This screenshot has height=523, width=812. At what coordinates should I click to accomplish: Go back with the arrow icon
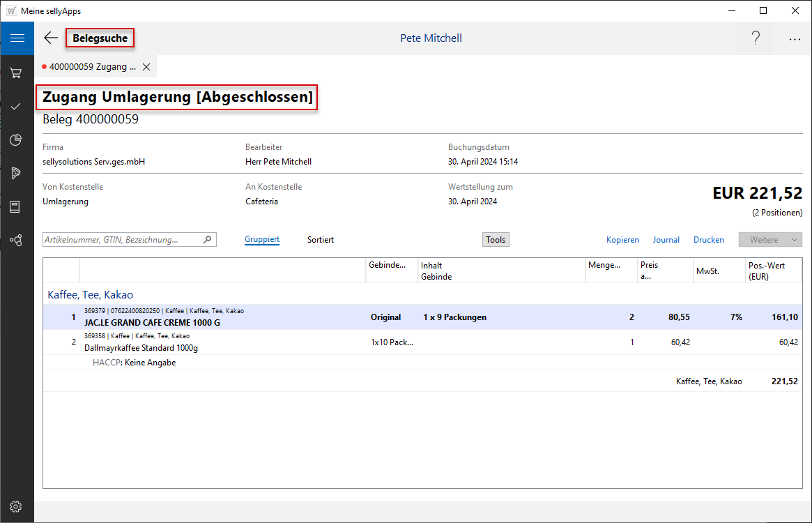click(51, 38)
